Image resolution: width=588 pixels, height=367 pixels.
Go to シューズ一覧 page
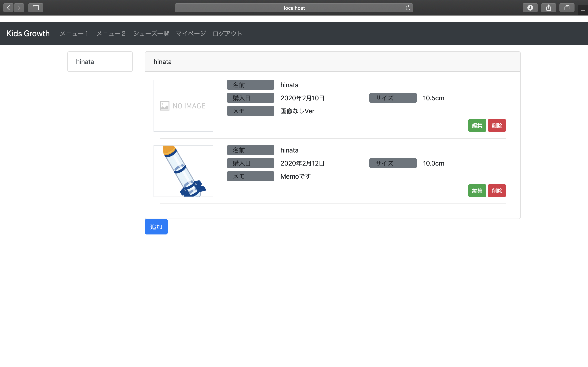[x=151, y=33]
